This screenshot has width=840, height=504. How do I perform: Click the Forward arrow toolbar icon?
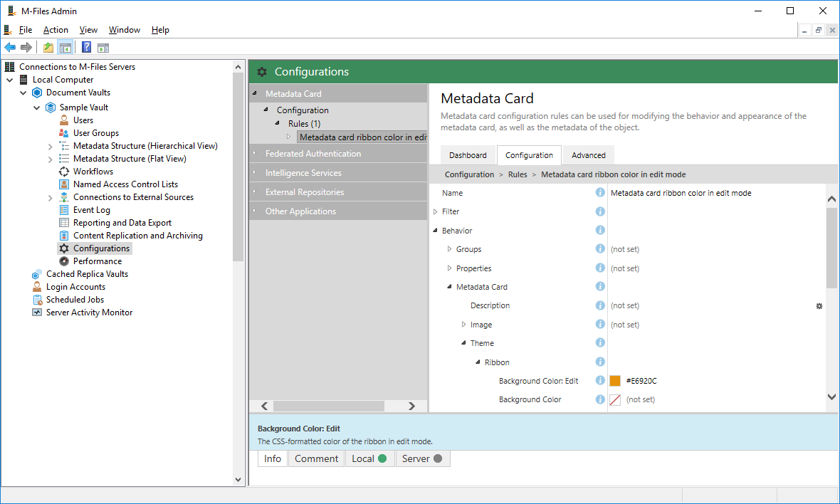pos(26,48)
